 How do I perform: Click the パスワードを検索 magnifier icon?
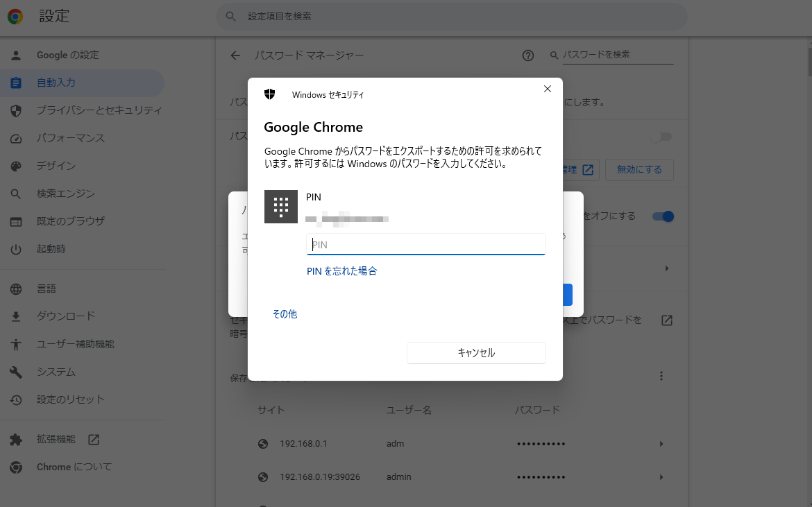[x=554, y=55]
